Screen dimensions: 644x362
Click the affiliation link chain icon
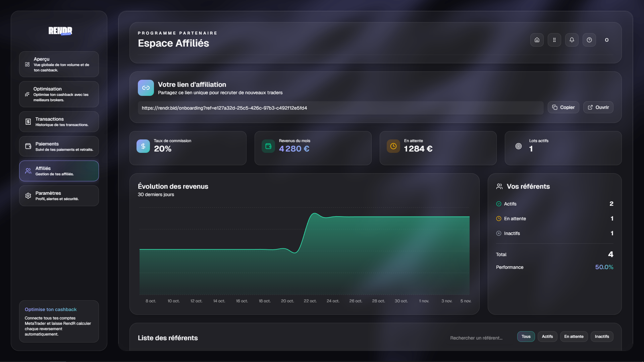point(146,88)
